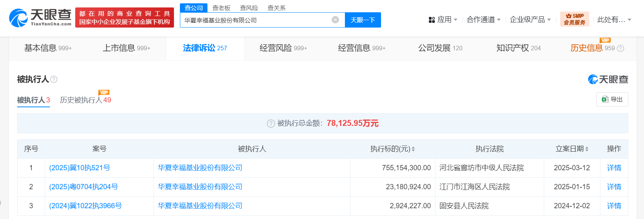Open 详情 for the 2024-12-02 case
The image size is (644, 219).
coord(614,206)
